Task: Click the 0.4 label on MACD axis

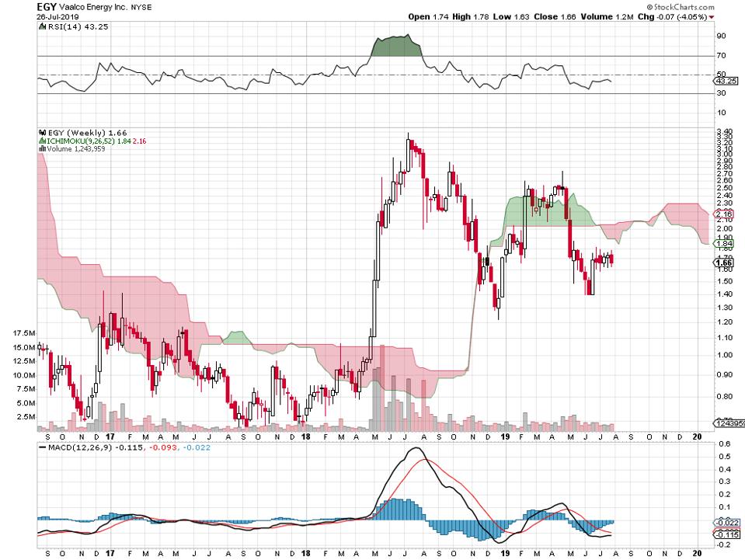Action: click(x=725, y=469)
